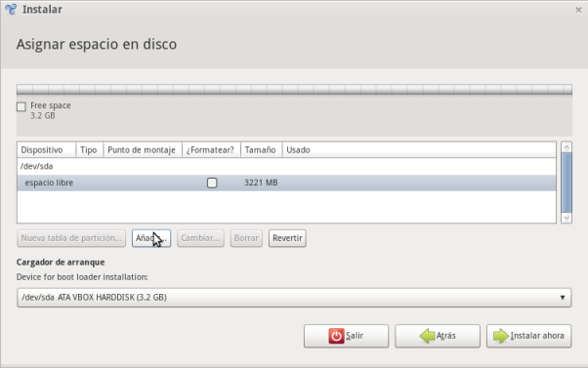This screenshot has height=368, width=588.
Task: Click the partition list scrollbar down arrow
Action: (567, 218)
